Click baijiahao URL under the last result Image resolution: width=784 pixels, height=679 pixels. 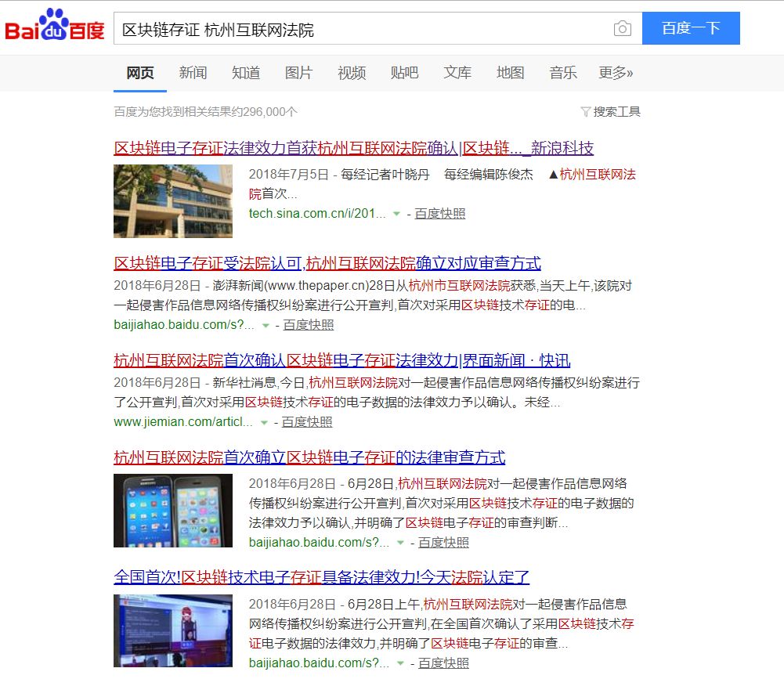click(319, 663)
